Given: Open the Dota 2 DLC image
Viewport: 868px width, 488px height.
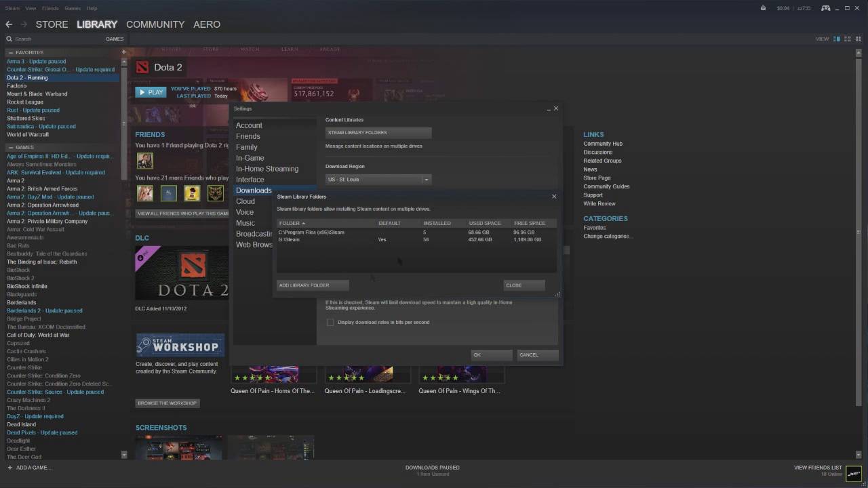Looking at the screenshot, I should [x=182, y=272].
